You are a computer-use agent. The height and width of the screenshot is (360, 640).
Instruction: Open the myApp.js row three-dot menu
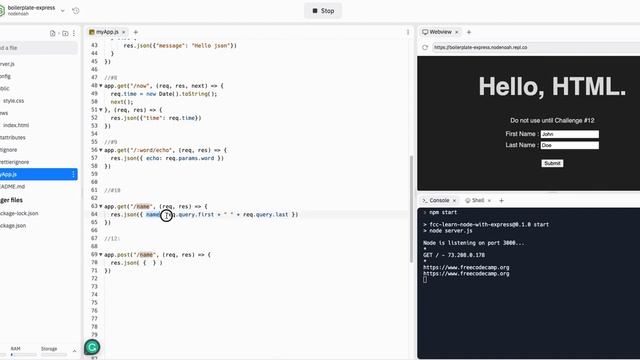[x=73, y=174]
